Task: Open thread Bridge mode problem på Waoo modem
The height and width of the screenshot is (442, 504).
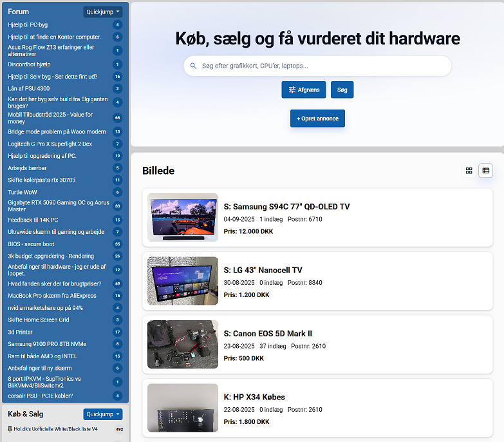Action: 57,131
